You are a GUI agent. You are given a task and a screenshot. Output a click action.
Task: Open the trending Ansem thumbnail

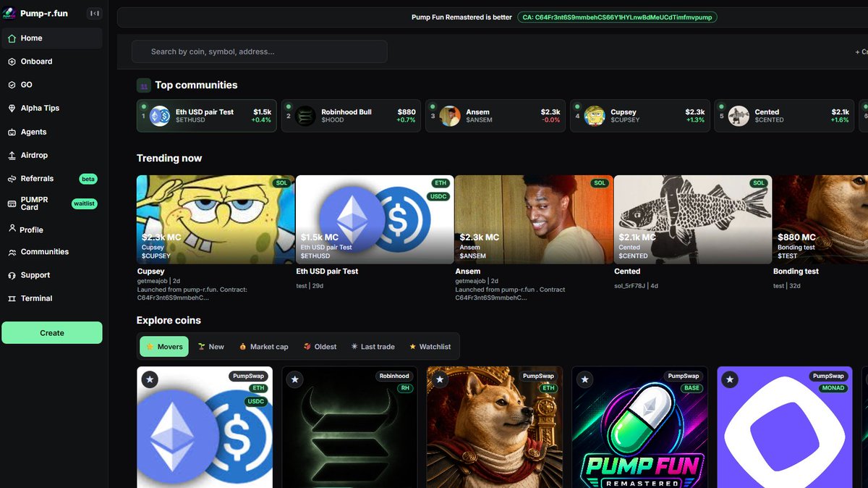534,219
